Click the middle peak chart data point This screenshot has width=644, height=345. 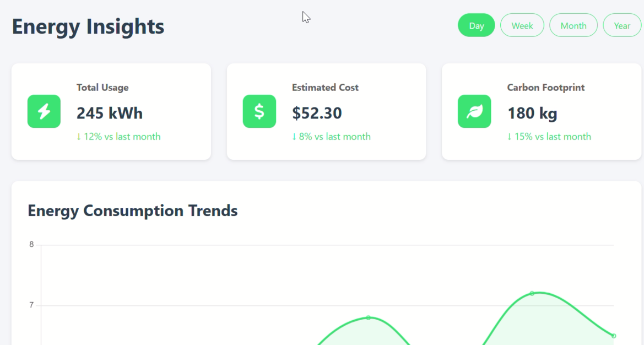[x=369, y=317]
